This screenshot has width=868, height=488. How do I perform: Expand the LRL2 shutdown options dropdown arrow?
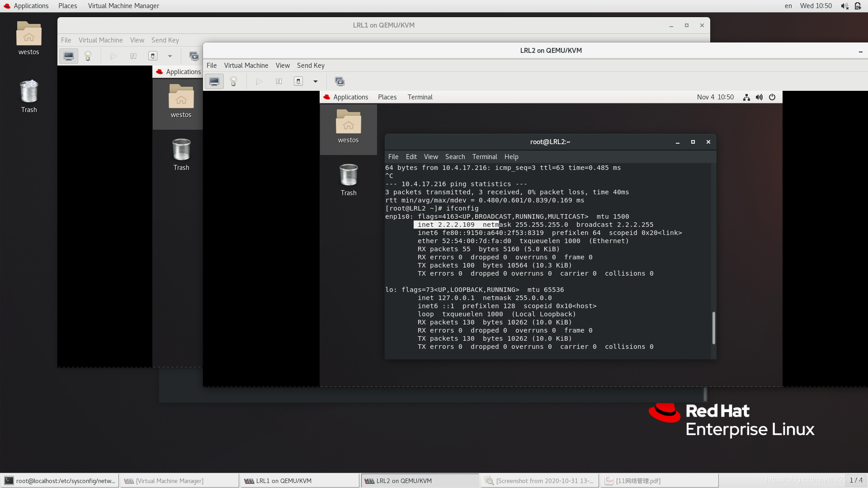[x=316, y=81]
